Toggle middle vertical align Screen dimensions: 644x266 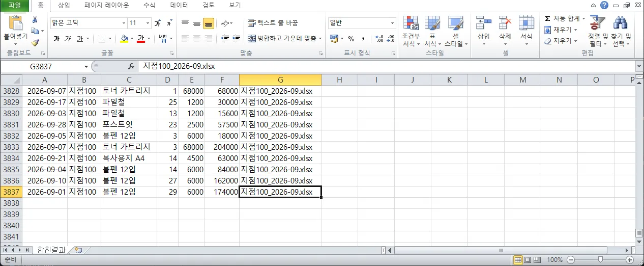click(x=197, y=23)
